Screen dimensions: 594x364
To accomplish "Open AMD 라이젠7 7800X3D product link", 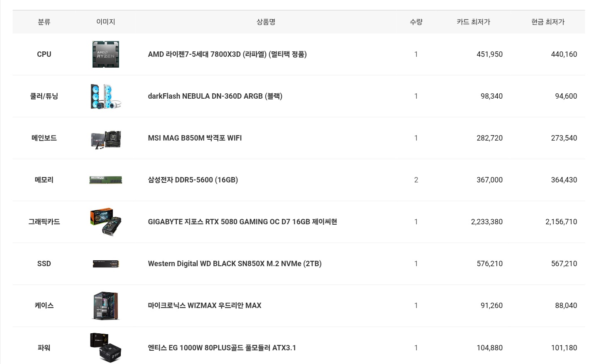I will pyautogui.click(x=227, y=54).
